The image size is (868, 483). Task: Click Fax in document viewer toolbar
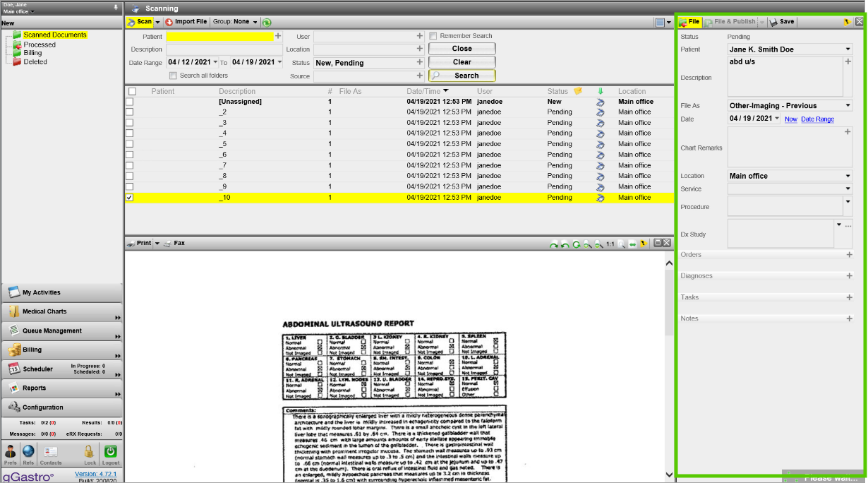click(174, 243)
